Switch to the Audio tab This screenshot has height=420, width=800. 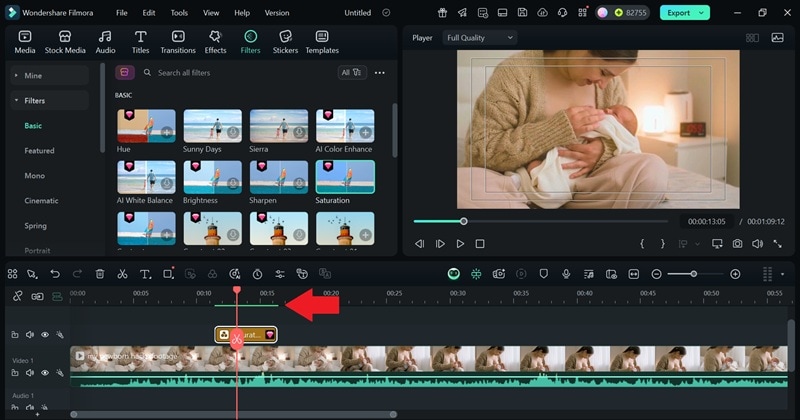coord(105,42)
